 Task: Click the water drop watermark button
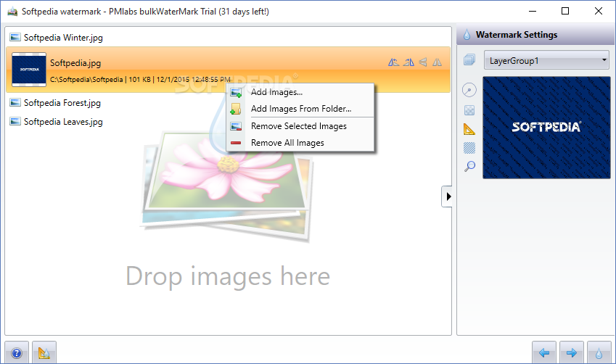[x=599, y=353]
